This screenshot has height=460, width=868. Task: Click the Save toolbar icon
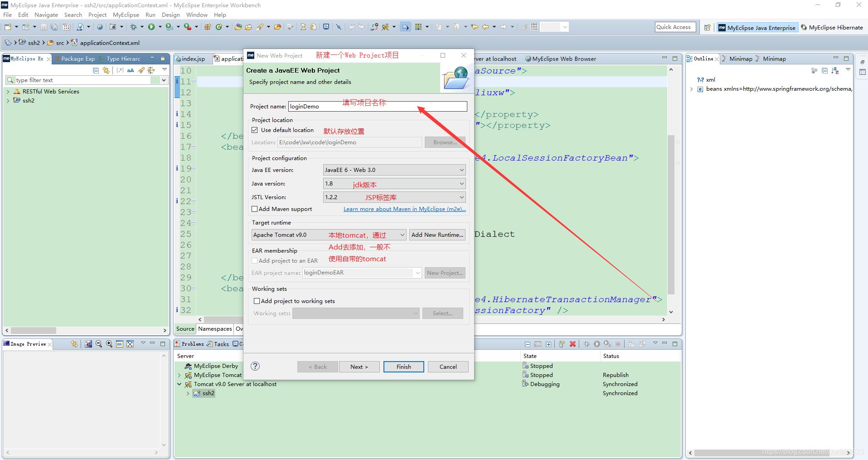point(44,27)
